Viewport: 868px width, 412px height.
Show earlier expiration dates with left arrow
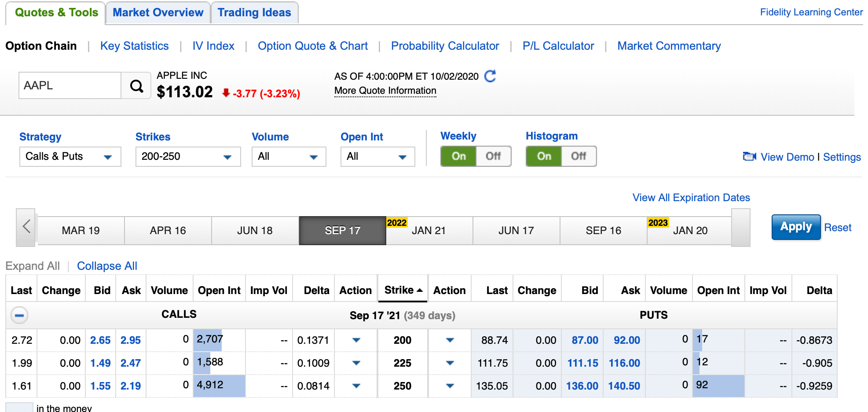[26, 227]
